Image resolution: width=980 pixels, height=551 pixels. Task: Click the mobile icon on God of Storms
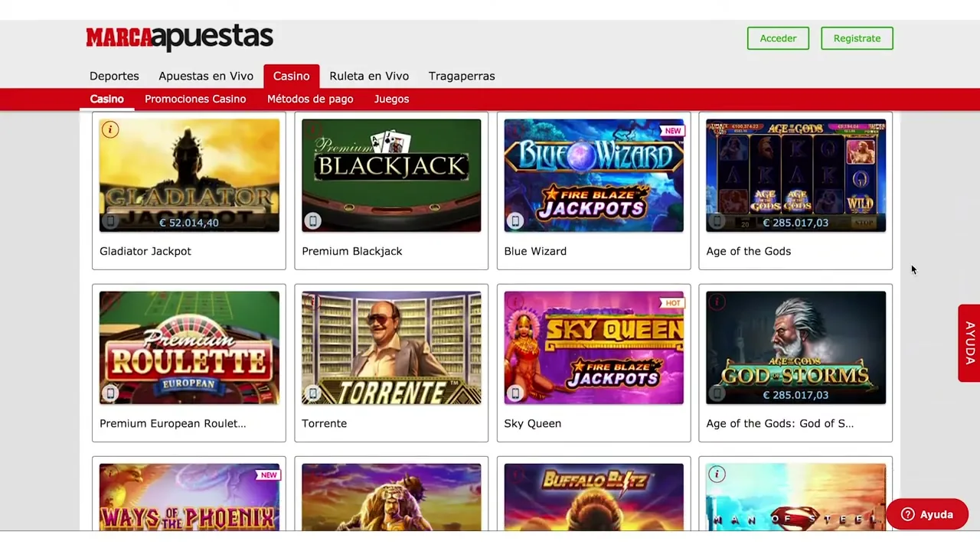click(717, 393)
